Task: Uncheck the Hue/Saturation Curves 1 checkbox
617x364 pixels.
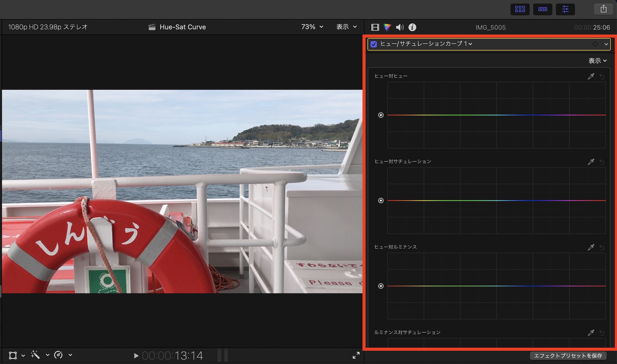Action: click(x=374, y=44)
